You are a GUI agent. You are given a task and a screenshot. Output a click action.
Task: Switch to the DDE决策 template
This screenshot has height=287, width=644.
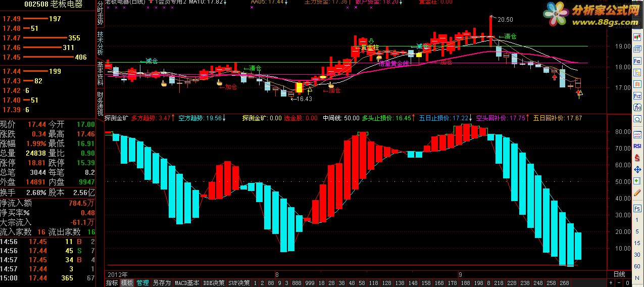213,283
